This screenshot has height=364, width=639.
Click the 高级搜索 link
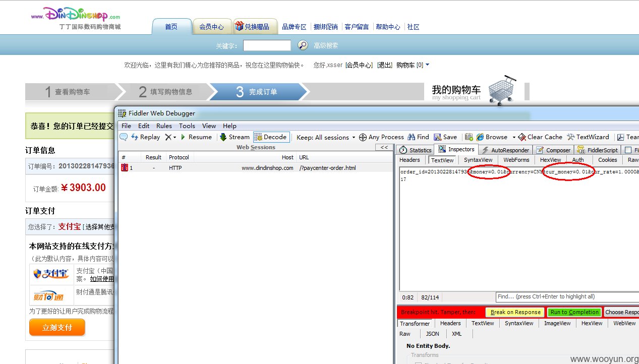click(326, 45)
